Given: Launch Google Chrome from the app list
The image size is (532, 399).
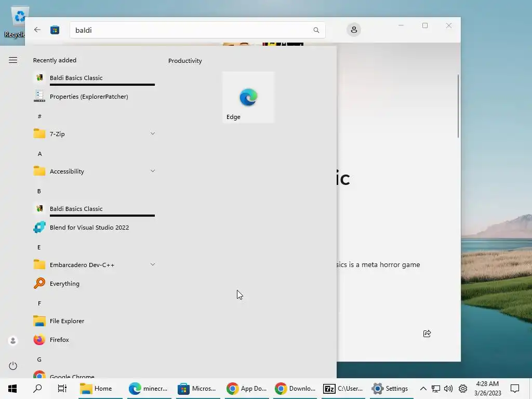Looking at the screenshot, I should pos(94,375).
